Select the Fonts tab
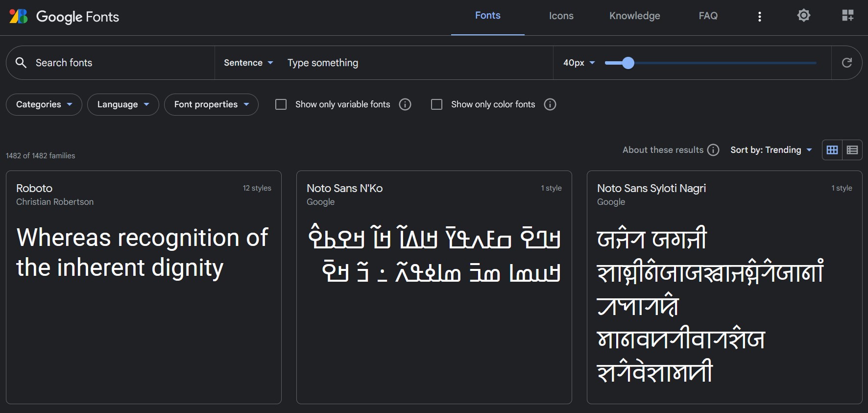868x413 pixels. [488, 16]
